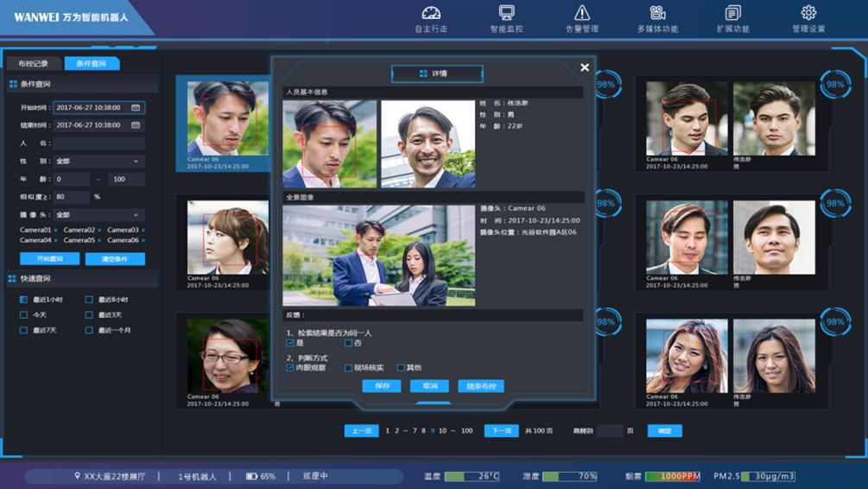Open 智能监控 monitor icon
The height and width of the screenshot is (489, 868).
pyautogui.click(x=506, y=13)
